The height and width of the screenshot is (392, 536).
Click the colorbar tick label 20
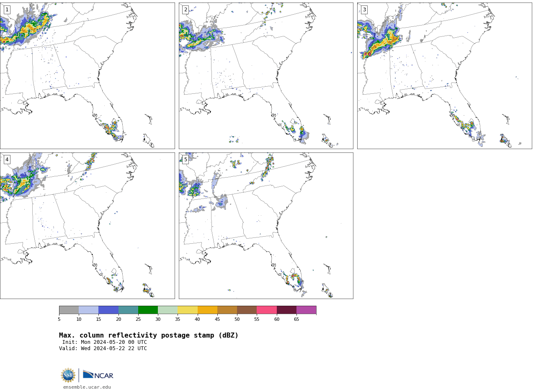point(119,320)
